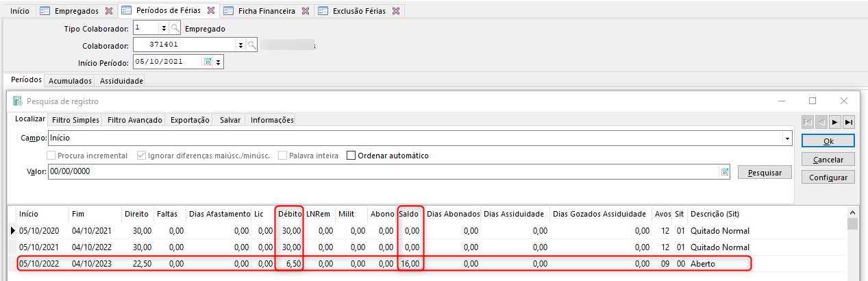This screenshot has height=281, width=868.
Task: Open Exportação tab in search dialog
Action: click(190, 120)
